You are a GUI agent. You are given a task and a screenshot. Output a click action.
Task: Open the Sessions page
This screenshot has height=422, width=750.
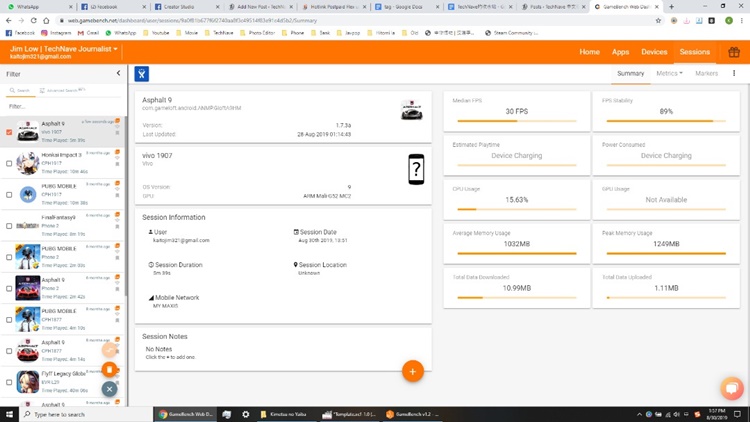[x=695, y=52]
